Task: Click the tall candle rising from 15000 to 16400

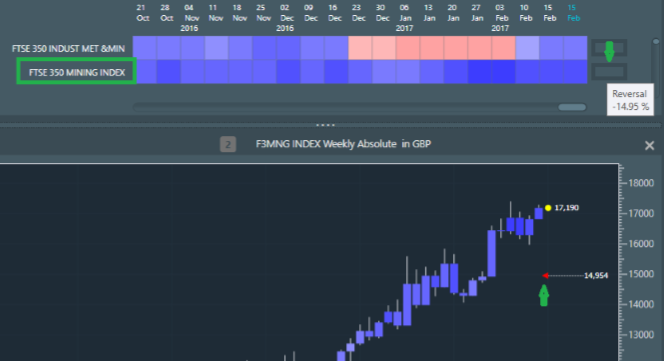Action: tap(491, 253)
